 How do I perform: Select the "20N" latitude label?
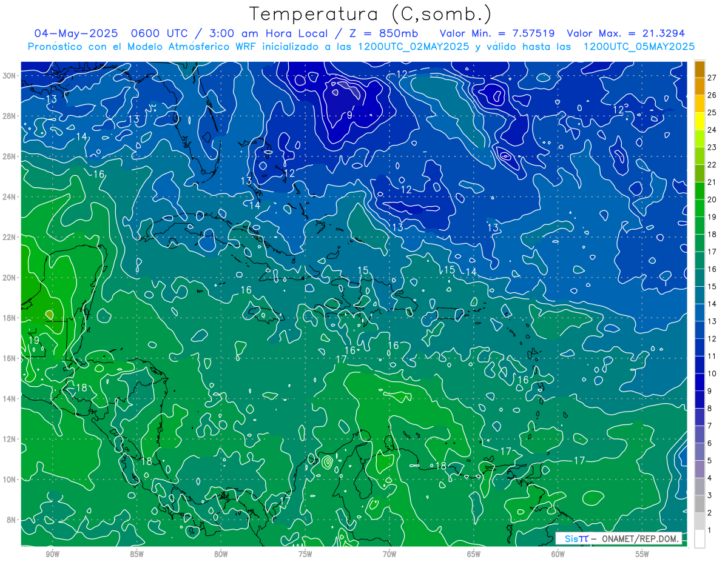(9, 277)
